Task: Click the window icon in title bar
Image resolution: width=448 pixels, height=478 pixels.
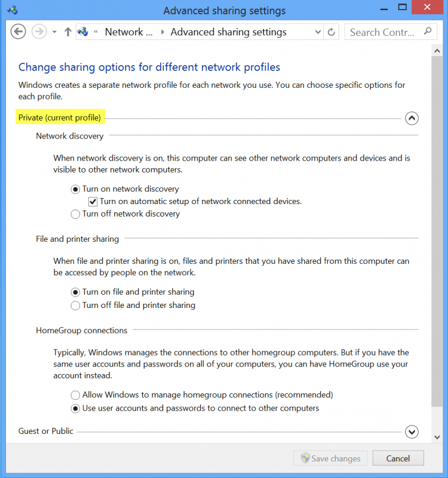Action: tap(13, 10)
